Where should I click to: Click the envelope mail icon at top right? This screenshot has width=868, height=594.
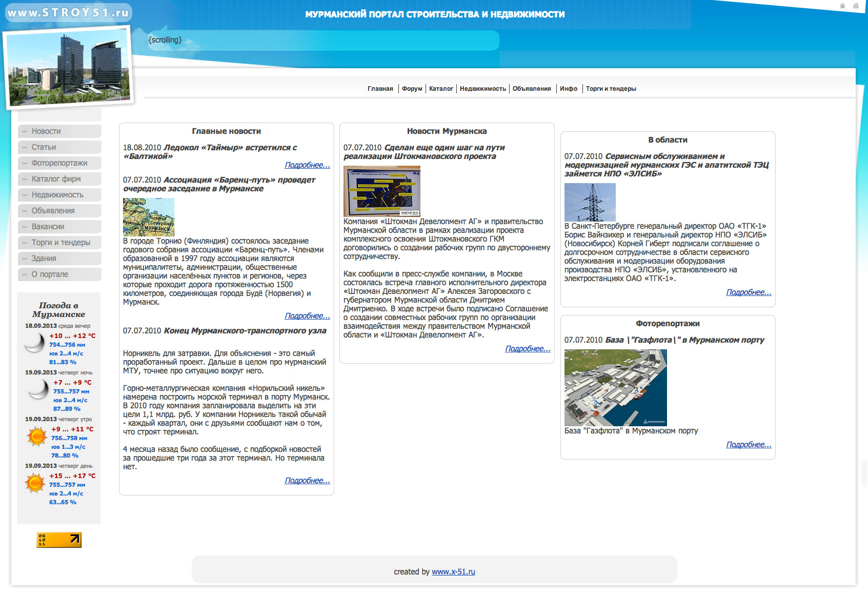[x=856, y=6]
